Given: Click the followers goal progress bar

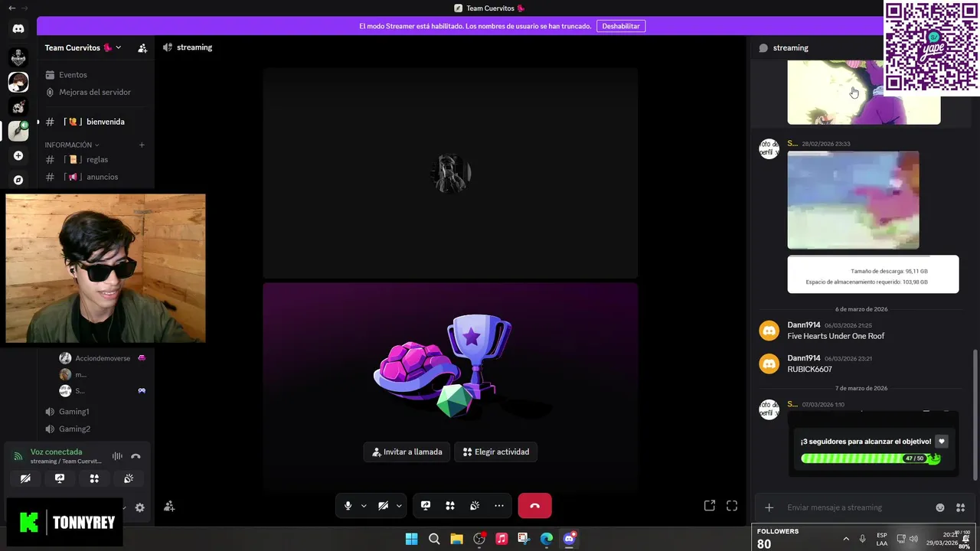Looking at the screenshot, I should [x=871, y=458].
